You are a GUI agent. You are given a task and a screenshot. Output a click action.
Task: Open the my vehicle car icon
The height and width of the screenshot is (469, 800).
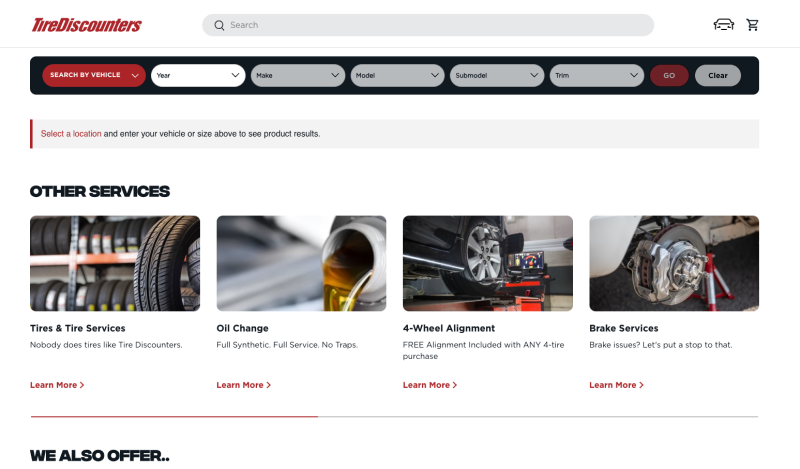[723, 24]
